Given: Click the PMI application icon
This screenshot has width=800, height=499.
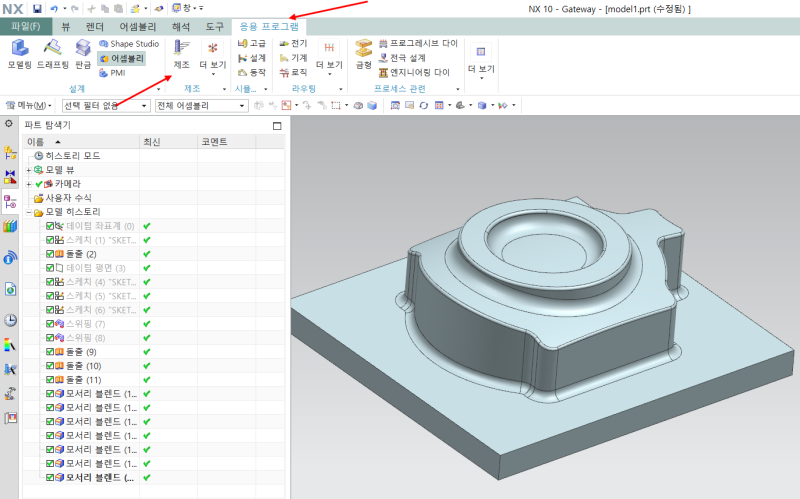Looking at the screenshot, I should point(111,72).
